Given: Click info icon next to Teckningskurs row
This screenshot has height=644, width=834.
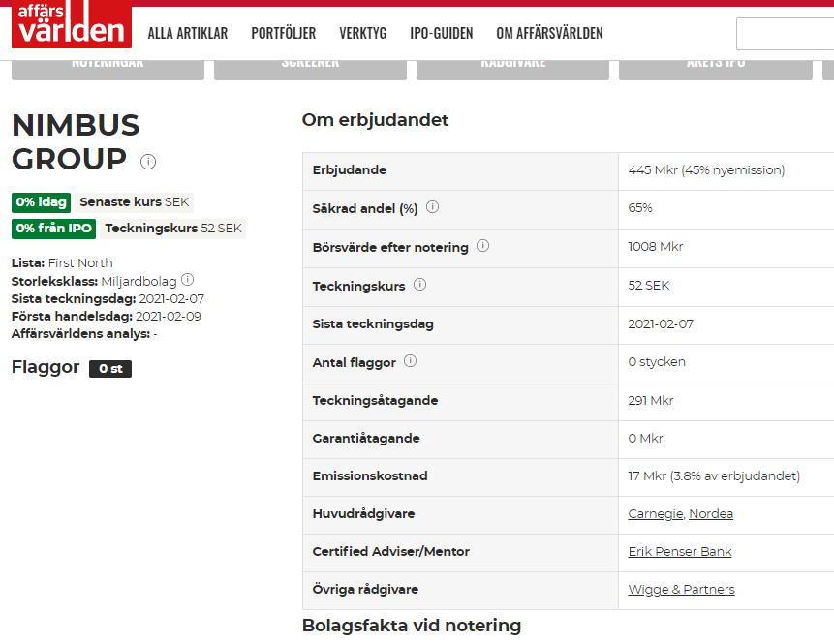Looking at the screenshot, I should (x=419, y=285).
